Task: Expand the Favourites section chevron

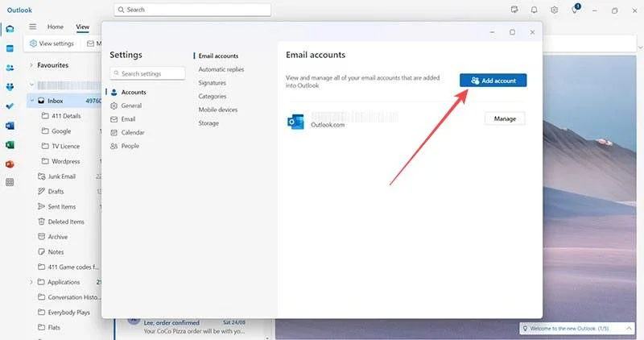Action: 31,65
